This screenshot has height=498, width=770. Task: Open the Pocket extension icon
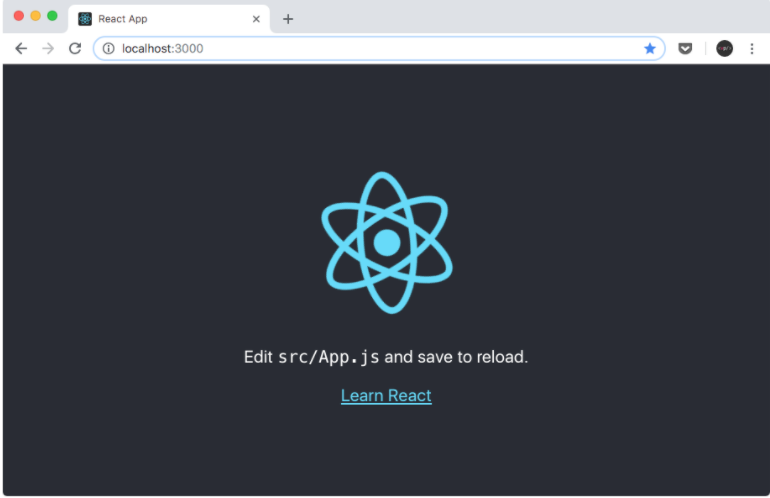coord(685,48)
